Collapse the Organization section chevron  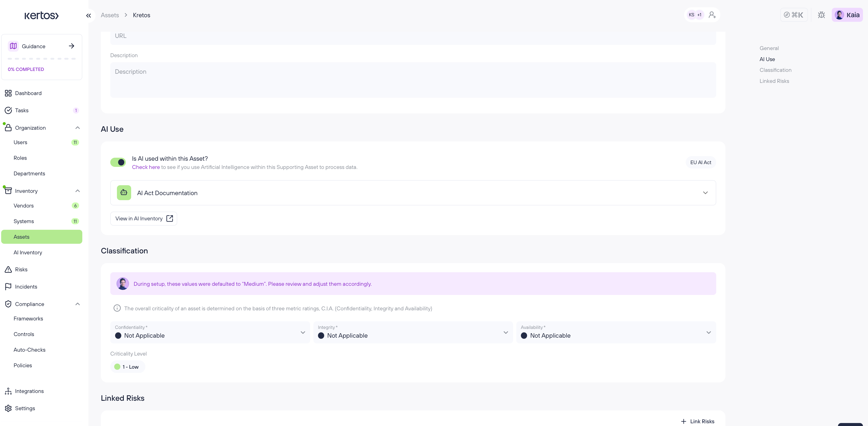77,128
